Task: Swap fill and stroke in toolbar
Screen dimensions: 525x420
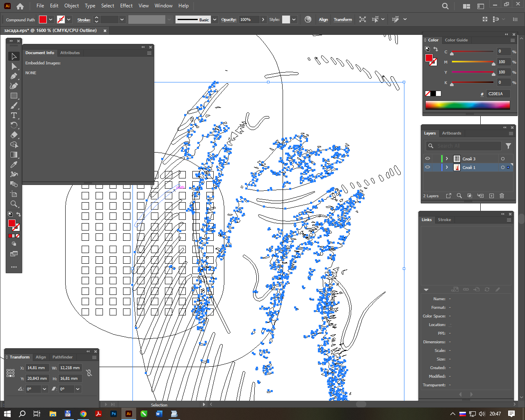Action: pos(18,214)
